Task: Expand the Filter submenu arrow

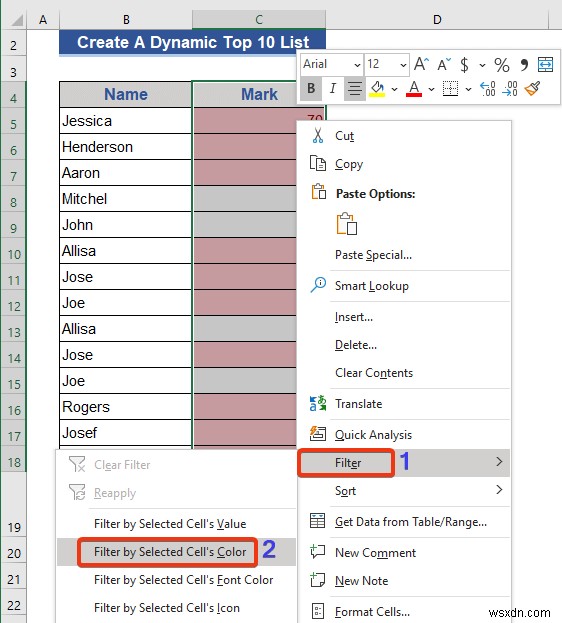Action: [x=499, y=462]
